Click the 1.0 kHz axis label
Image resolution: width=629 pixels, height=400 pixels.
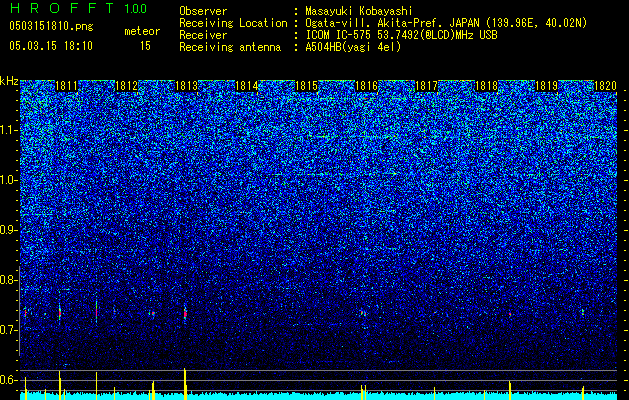[x=9, y=180]
